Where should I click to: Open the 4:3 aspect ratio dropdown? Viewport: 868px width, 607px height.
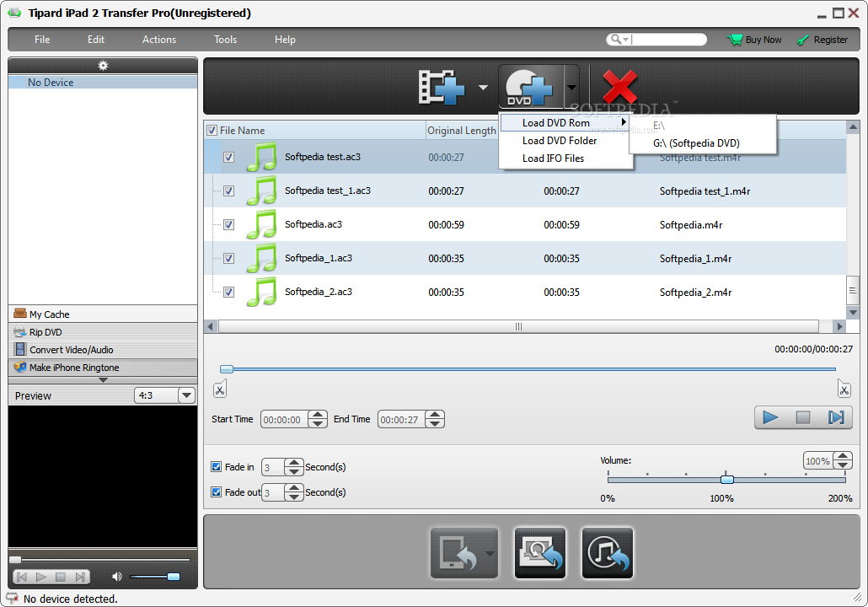(x=186, y=395)
